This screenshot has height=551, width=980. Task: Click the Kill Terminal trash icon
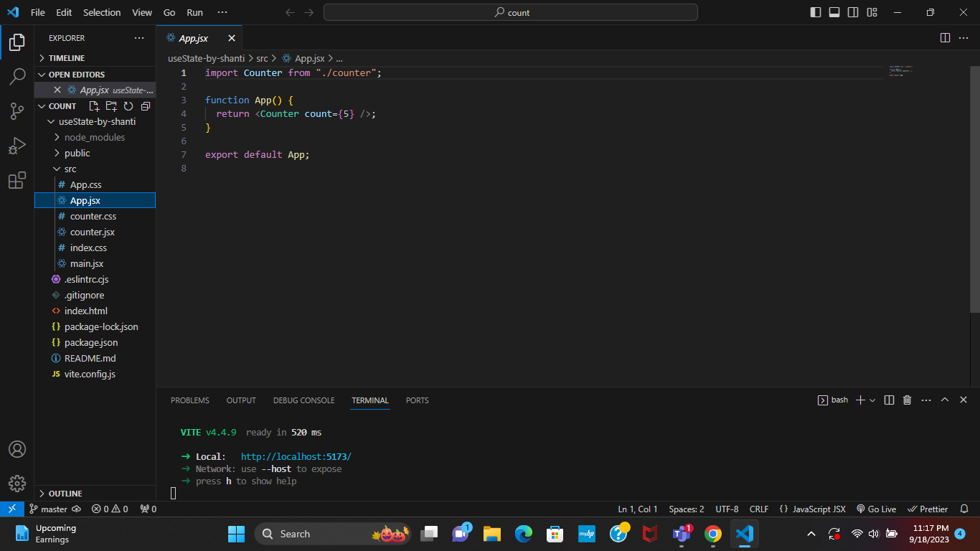[906, 400]
